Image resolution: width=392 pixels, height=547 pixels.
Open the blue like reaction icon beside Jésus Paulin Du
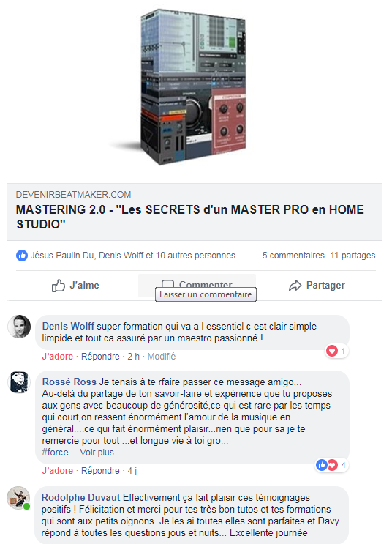(x=22, y=256)
